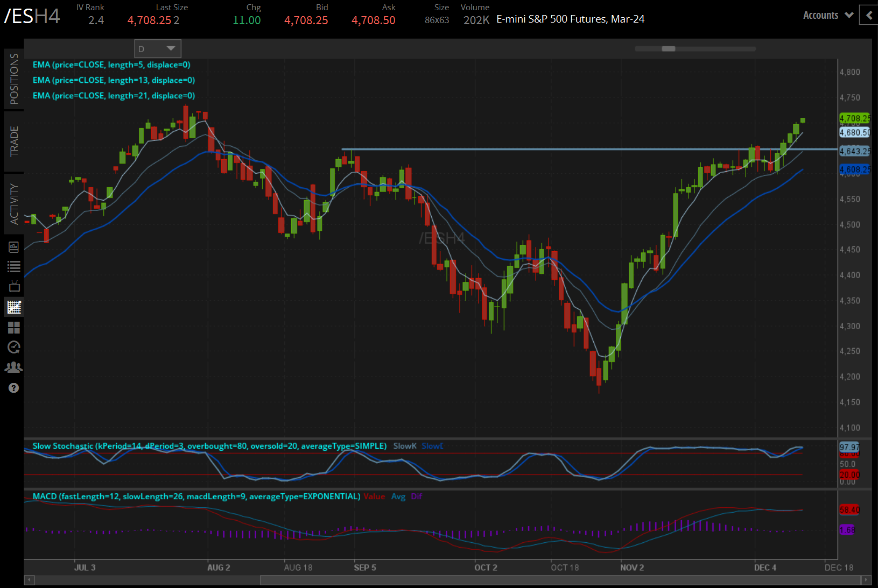Image resolution: width=878 pixels, height=588 pixels.
Task: Collapse the side panel with the left chevron
Action: [x=869, y=15]
